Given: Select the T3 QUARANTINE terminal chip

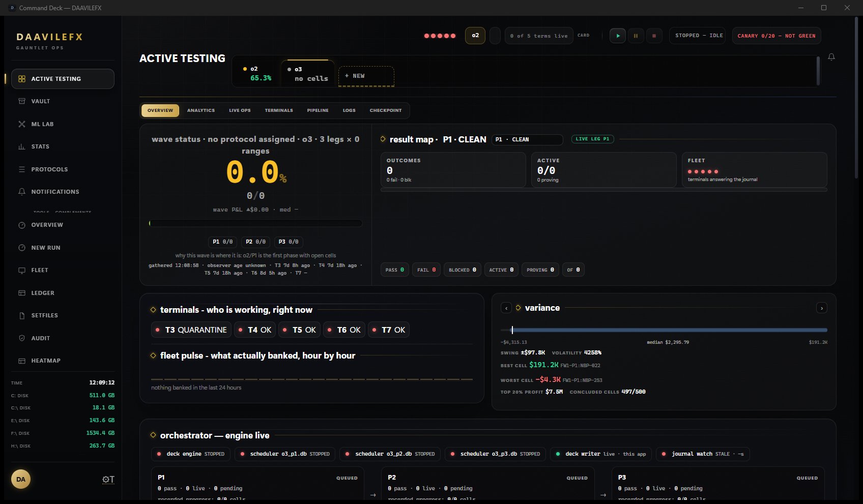Looking at the screenshot, I should click(x=191, y=330).
